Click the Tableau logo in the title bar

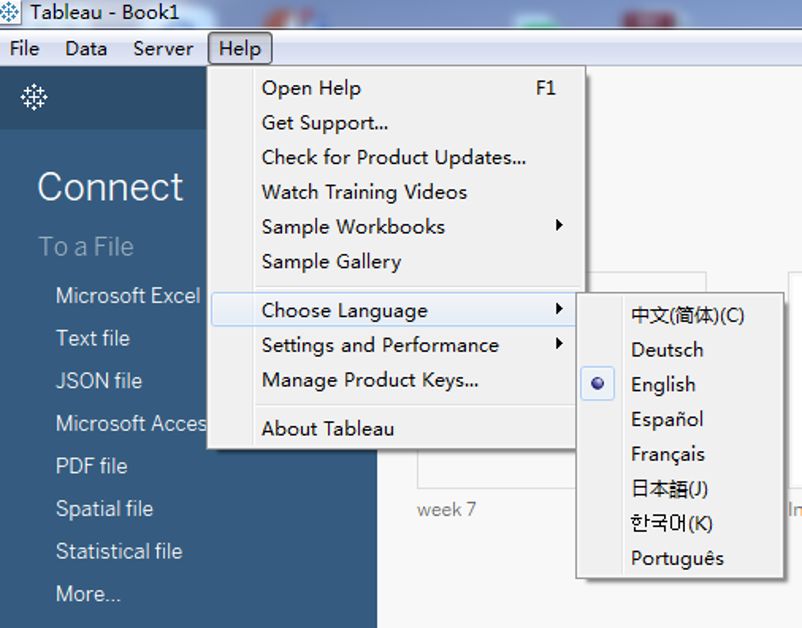[x=9, y=11]
